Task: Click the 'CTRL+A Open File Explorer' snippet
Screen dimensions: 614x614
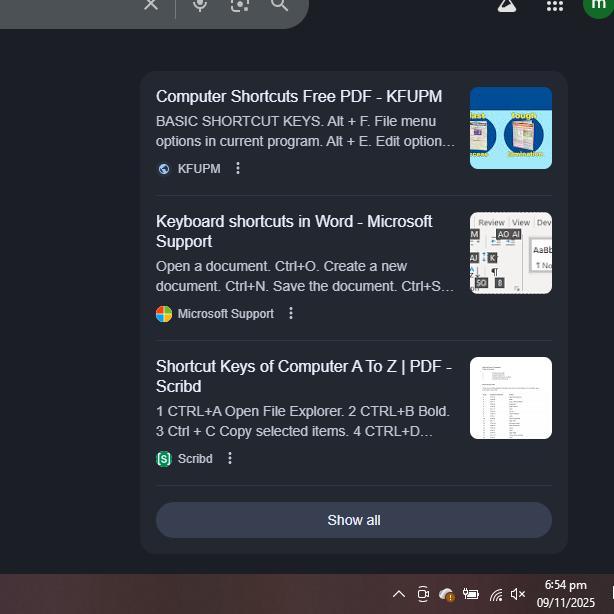Action: pyautogui.click(x=303, y=421)
